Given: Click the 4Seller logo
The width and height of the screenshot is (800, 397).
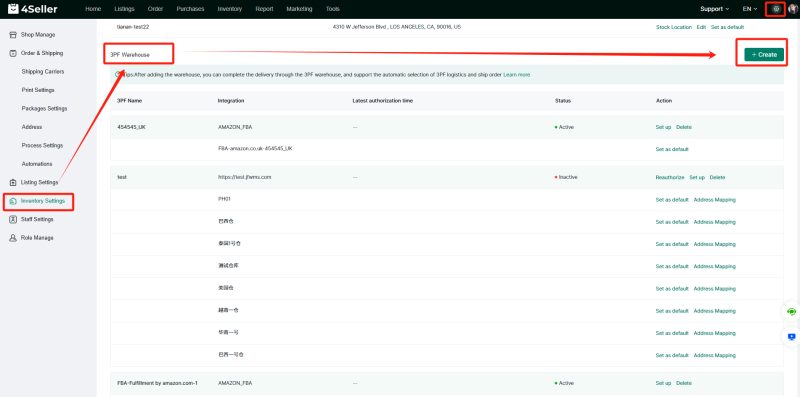Looking at the screenshot, I should [x=33, y=9].
